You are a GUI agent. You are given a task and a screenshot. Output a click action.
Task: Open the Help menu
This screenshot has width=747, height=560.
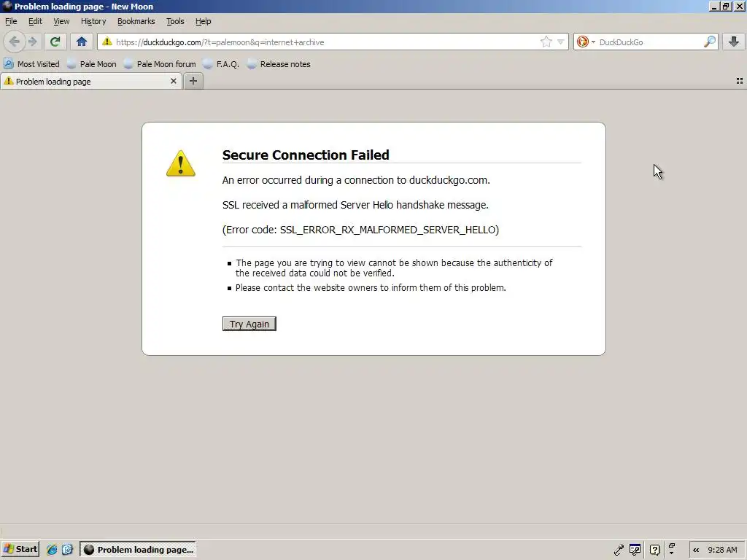tap(203, 21)
